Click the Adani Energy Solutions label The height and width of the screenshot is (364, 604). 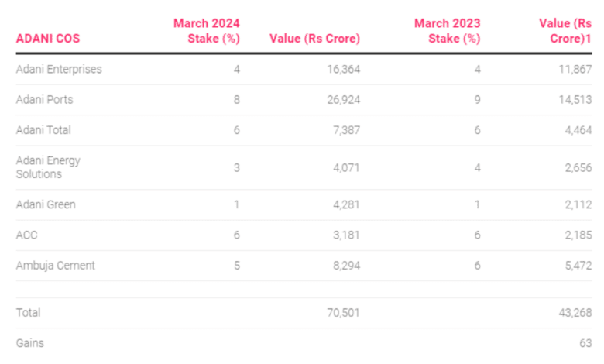[x=48, y=167]
